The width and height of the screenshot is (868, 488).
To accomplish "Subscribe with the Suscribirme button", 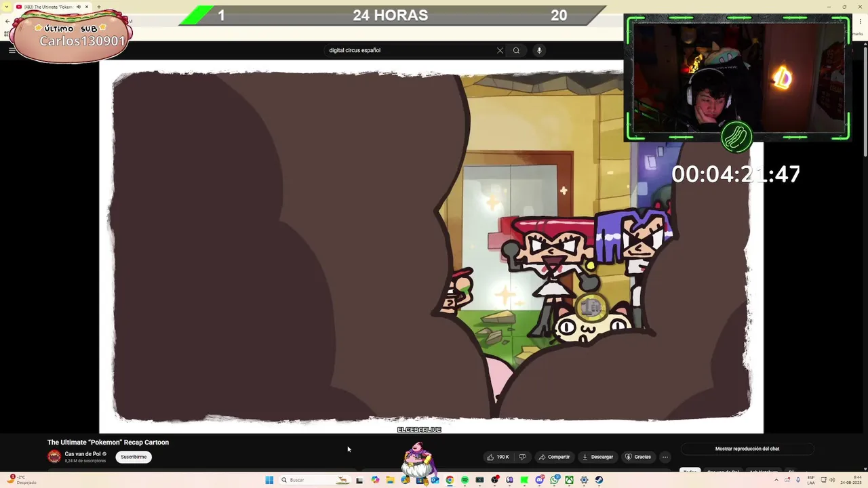I will point(134,457).
